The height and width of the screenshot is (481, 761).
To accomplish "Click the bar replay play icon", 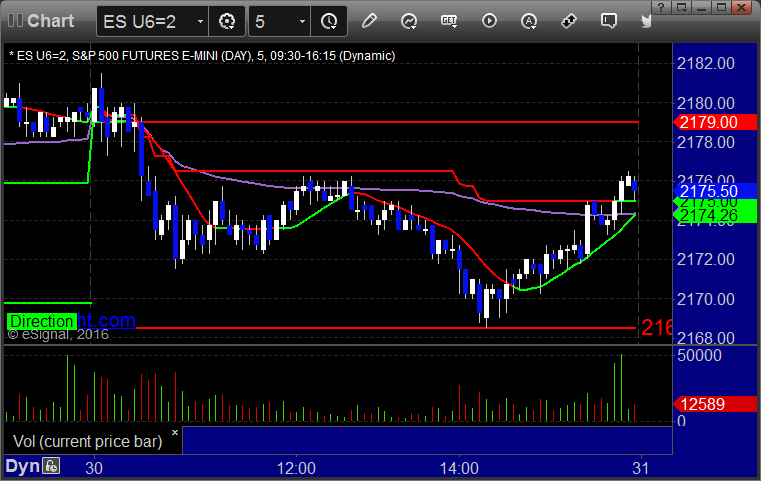I will pos(489,21).
